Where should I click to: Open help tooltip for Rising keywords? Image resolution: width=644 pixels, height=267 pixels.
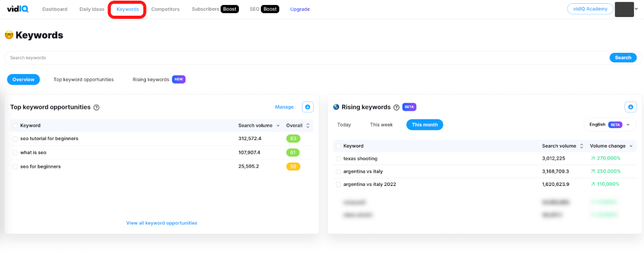(396, 107)
